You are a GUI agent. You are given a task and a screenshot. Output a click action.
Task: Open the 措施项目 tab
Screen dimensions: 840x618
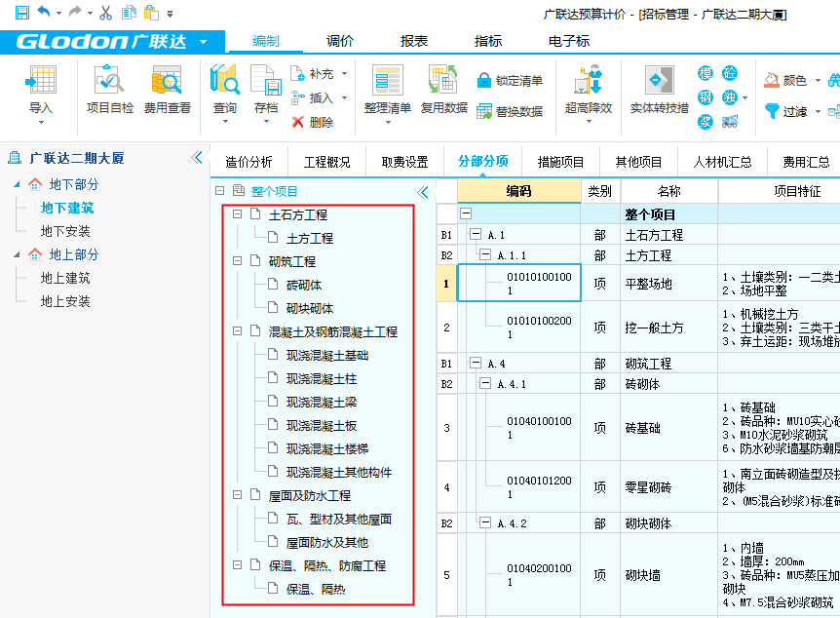pos(560,162)
